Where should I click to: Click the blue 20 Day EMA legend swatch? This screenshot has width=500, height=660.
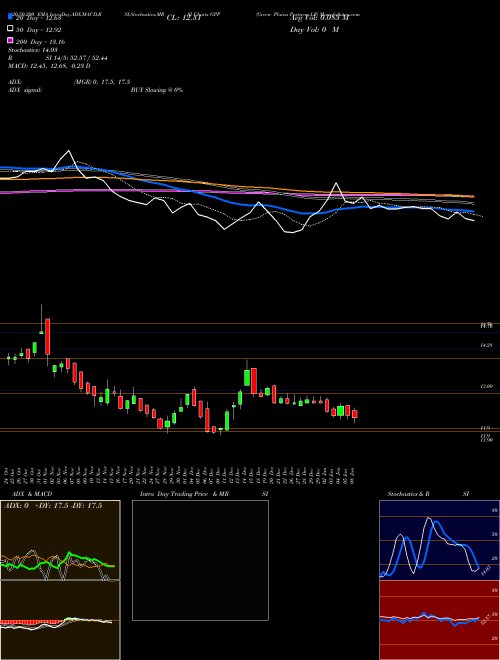tap(11, 17)
